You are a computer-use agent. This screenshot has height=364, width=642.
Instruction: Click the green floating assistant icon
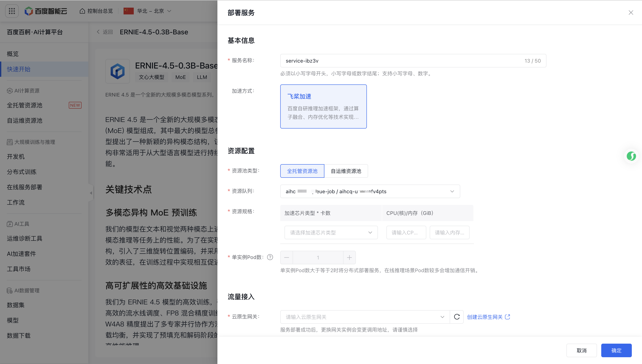click(631, 156)
